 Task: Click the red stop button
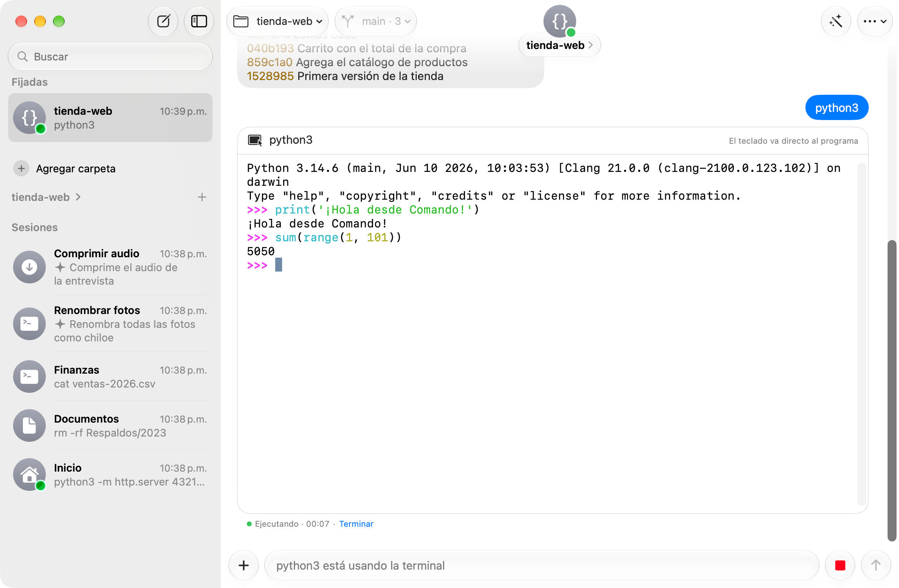(840, 566)
